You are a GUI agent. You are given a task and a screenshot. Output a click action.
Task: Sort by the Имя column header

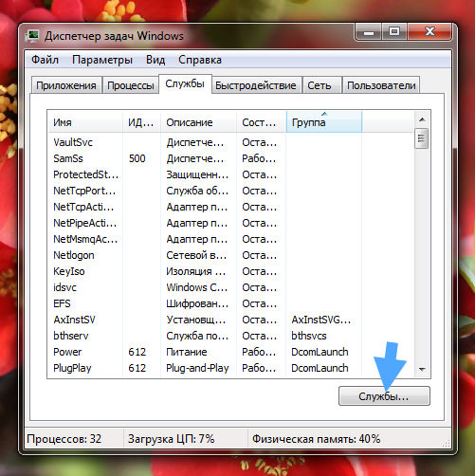click(85, 122)
